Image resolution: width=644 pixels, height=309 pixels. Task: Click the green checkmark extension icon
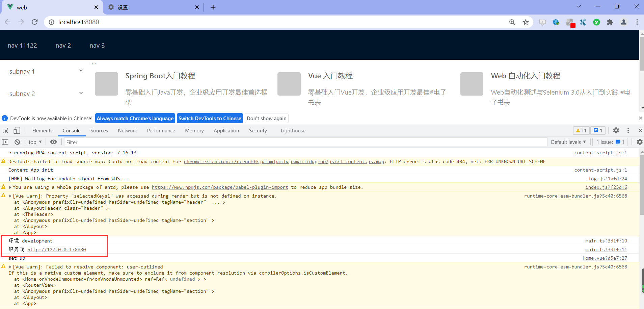click(596, 22)
